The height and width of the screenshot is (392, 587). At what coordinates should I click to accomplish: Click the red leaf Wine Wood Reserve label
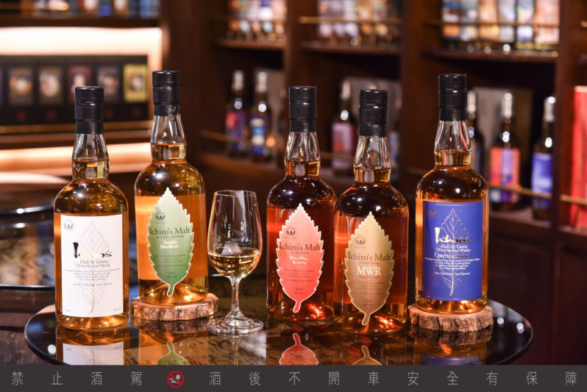coord(300,257)
